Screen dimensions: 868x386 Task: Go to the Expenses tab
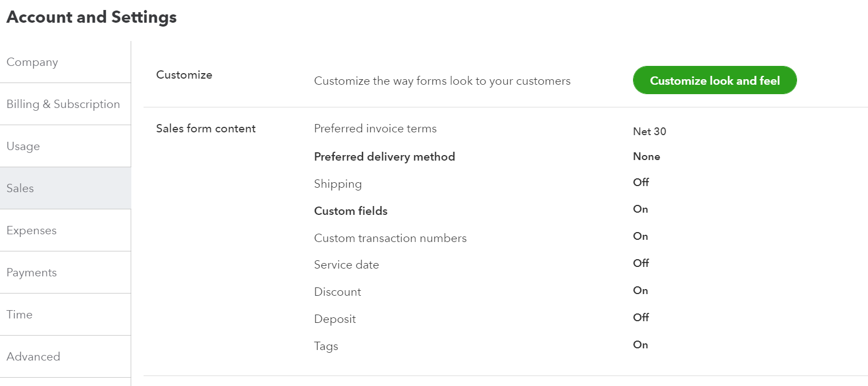click(65, 230)
